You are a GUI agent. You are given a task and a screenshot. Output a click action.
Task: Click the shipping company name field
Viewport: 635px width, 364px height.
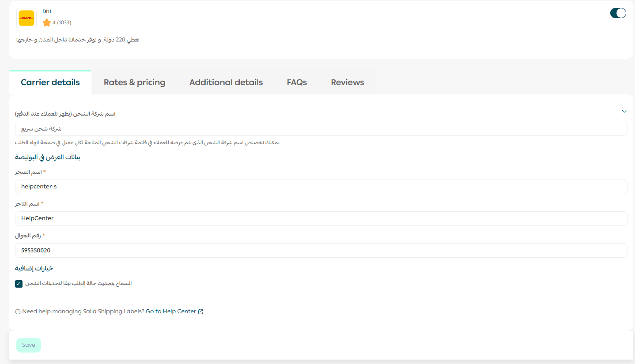point(321,129)
